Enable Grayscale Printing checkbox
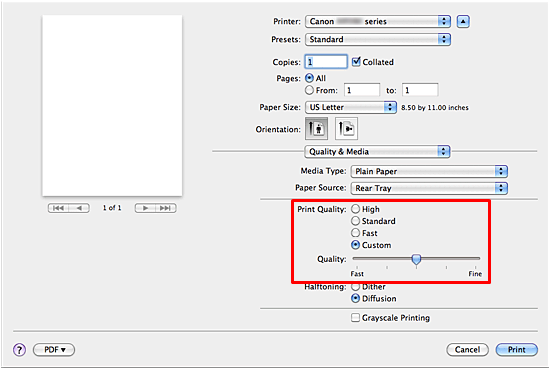This screenshot has width=550, height=369. click(x=355, y=317)
